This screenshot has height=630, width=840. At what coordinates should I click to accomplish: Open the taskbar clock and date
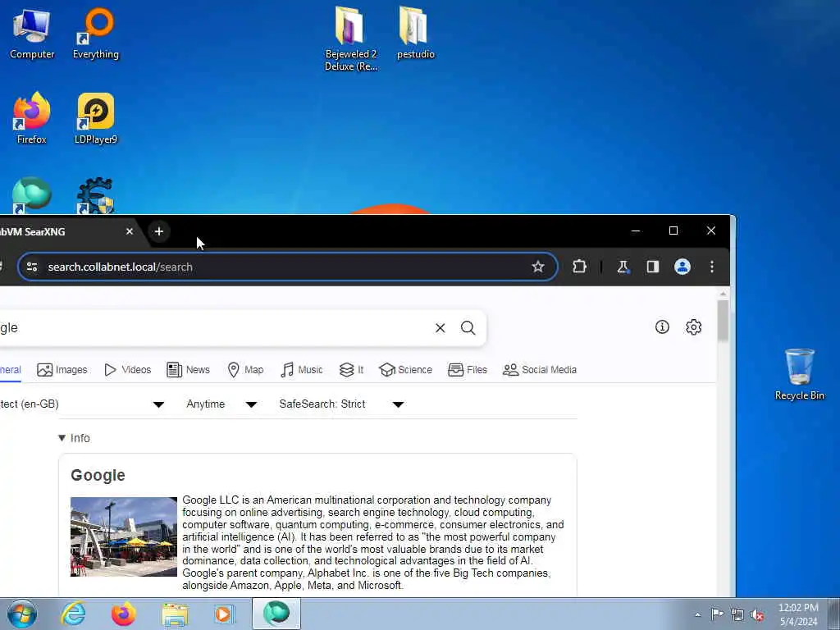point(798,614)
